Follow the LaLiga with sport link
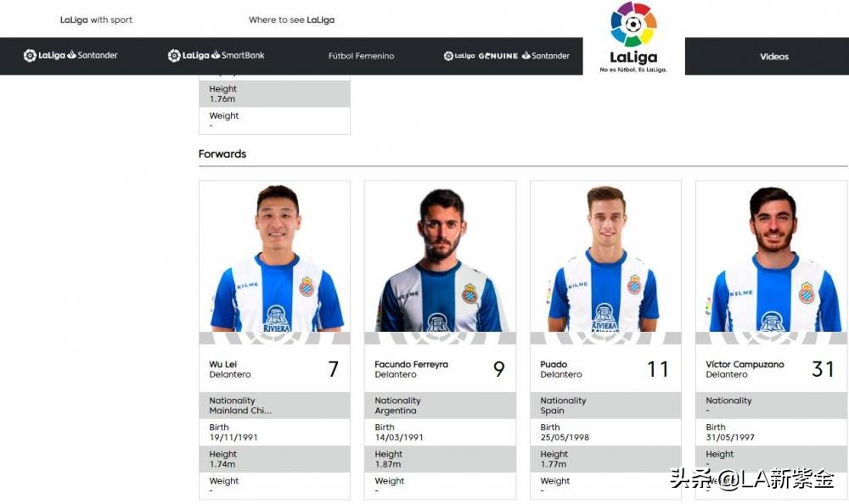 (97, 20)
